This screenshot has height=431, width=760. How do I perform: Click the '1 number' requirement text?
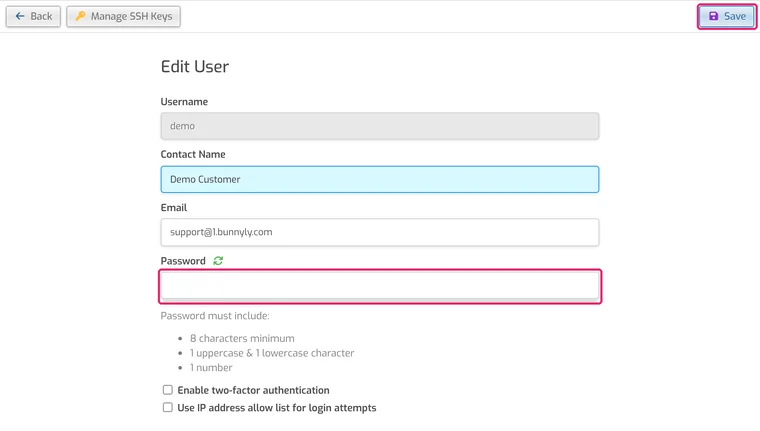click(211, 367)
